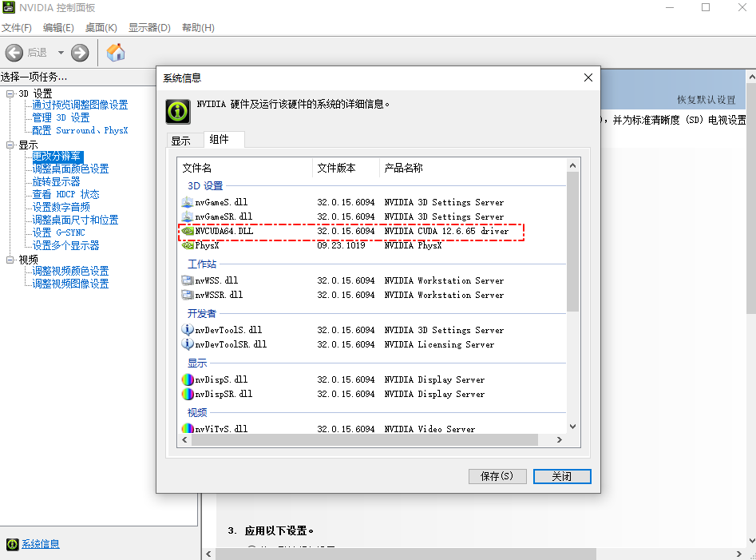Click the component list scroll-up arrow
Viewport: 756px width, 560px height.
572,165
